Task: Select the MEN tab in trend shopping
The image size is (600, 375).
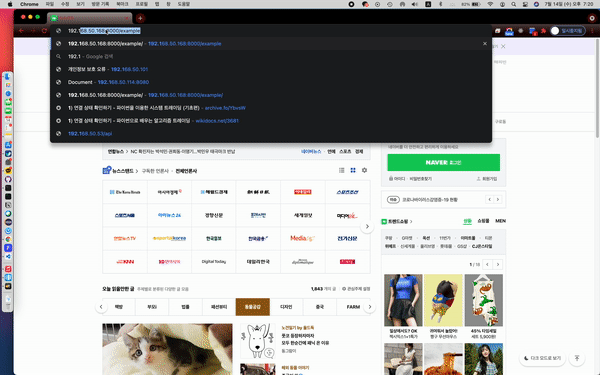Action: [500, 221]
